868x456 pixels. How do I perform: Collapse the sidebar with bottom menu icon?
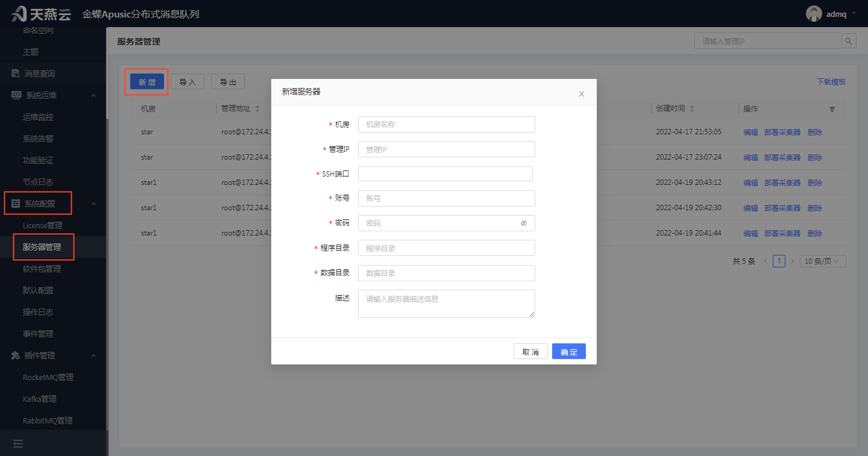coord(18,443)
